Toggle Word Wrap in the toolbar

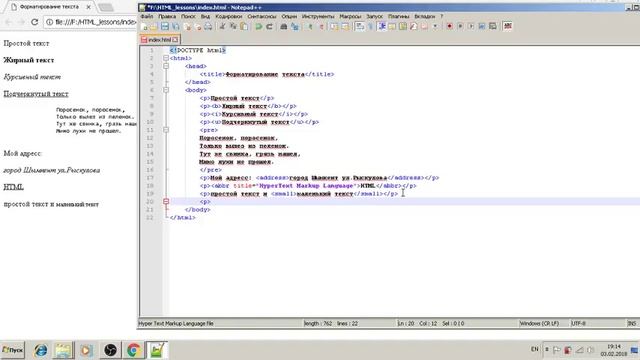(360, 27)
